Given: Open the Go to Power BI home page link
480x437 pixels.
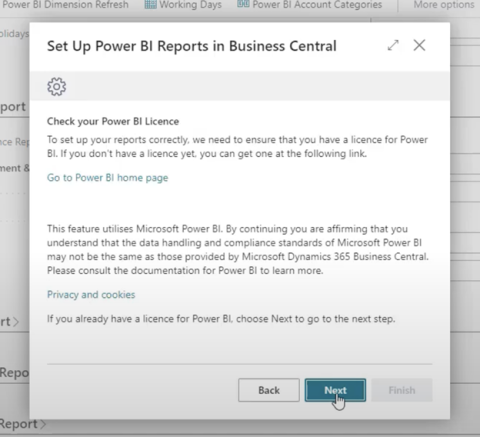Looking at the screenshot, I should tap(107, 178).
